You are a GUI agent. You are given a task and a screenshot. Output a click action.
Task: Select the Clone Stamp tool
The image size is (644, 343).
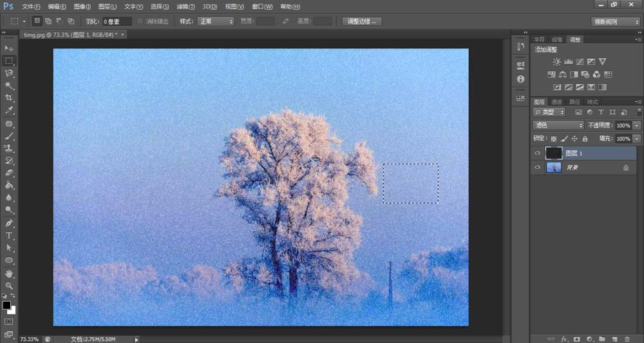coord(8,148)
